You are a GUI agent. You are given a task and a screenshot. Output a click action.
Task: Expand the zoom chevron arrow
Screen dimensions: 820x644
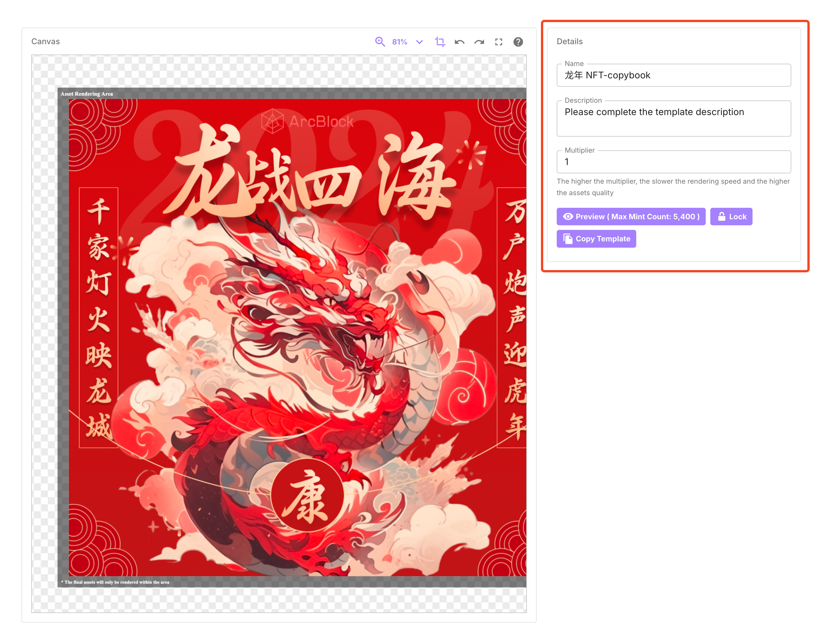pyautogui.click(x=419, y=42)
